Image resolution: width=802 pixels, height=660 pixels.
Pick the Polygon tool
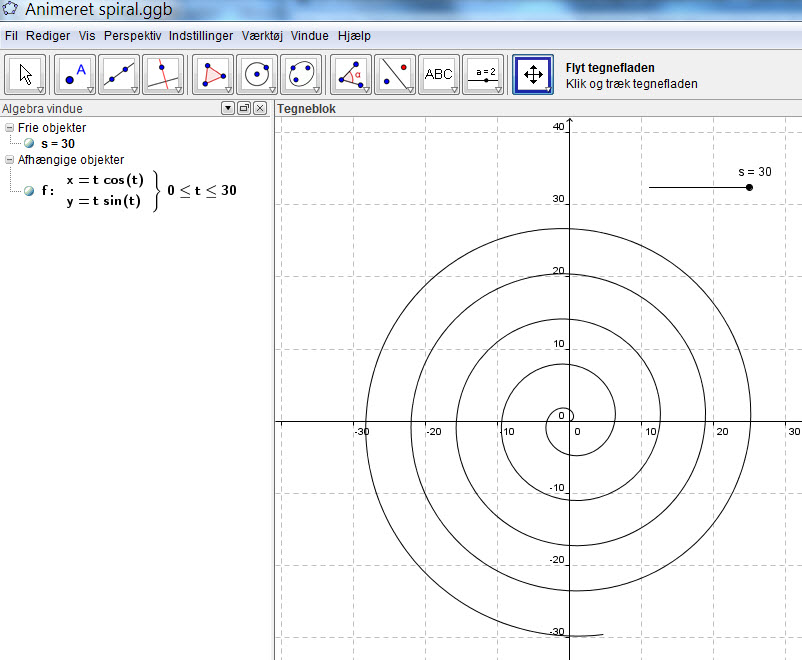(212, 74)
